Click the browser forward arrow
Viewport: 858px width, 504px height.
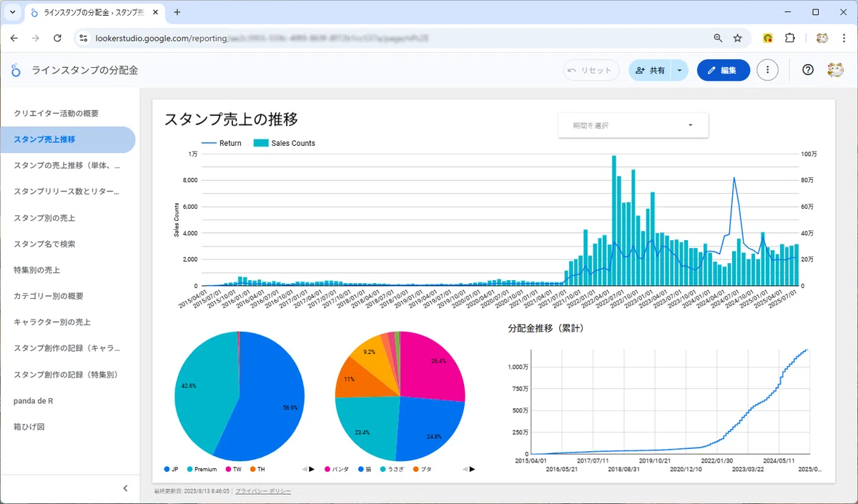pos(36,38)
